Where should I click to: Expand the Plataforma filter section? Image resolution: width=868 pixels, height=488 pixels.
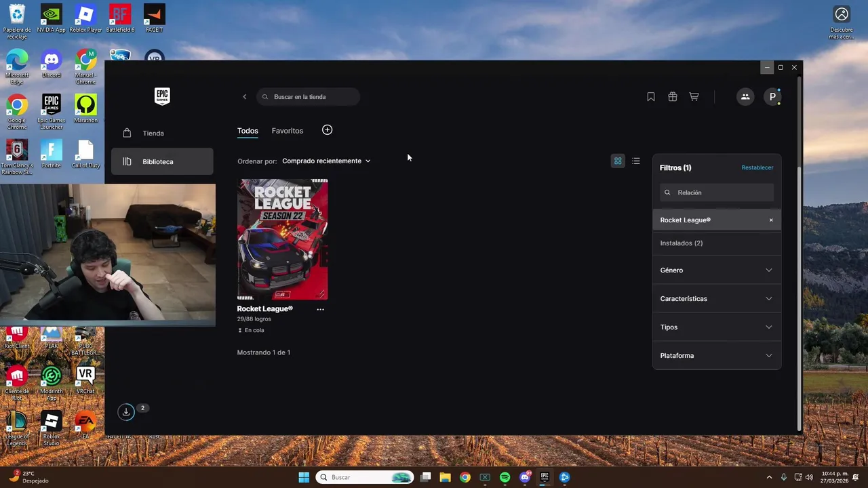pyautogui.click(x=717, y=356)
